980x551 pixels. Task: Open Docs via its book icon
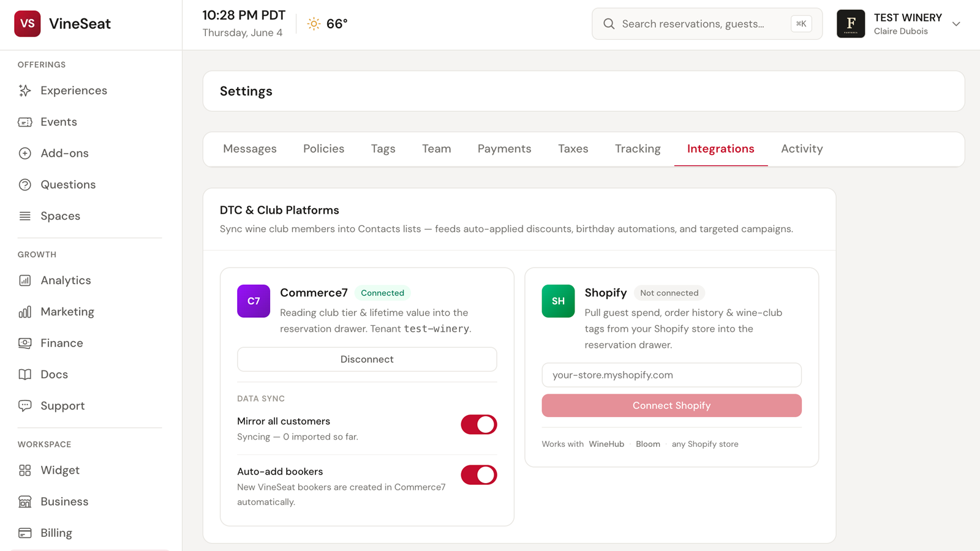(25, 374)
